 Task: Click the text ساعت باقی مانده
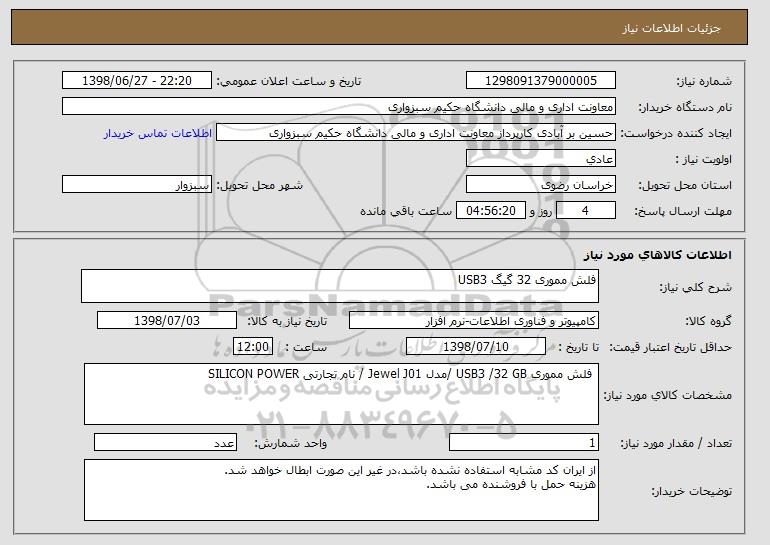click(406, 211)
